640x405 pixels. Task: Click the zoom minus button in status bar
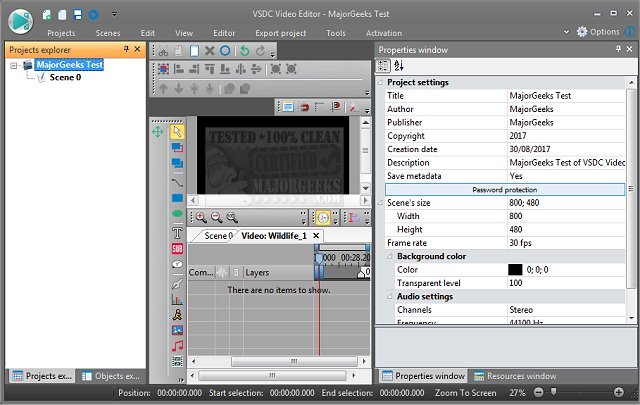click(x=539, y=392)
